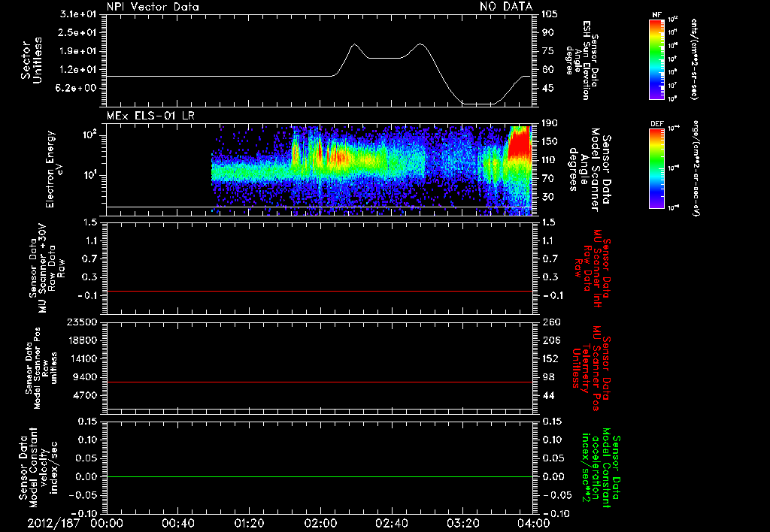This screenshot has width=770, height=532.
Task: Click the '2012/187' date label
Action: pos(53,524)
